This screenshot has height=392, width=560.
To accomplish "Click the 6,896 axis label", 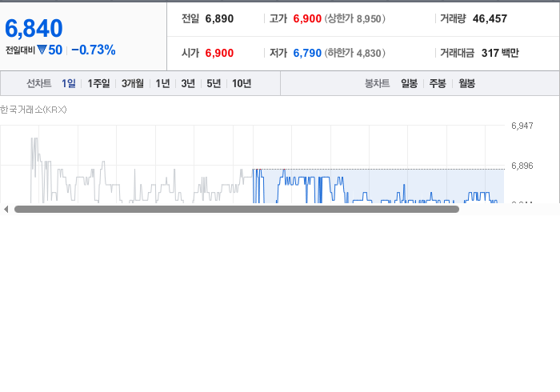I will 522,166.
